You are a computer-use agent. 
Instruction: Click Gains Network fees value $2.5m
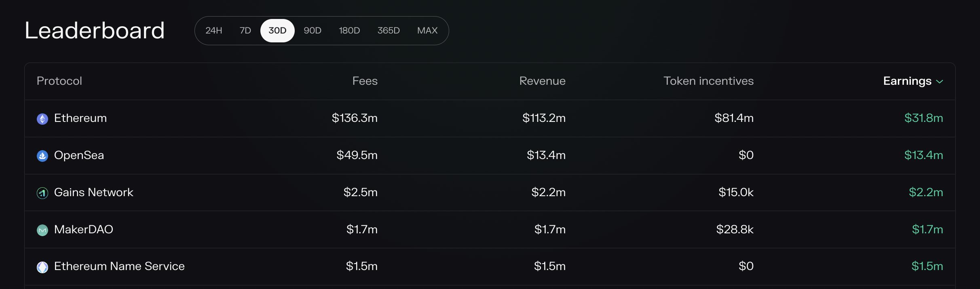pyautogui.click(x=360, y=193)
